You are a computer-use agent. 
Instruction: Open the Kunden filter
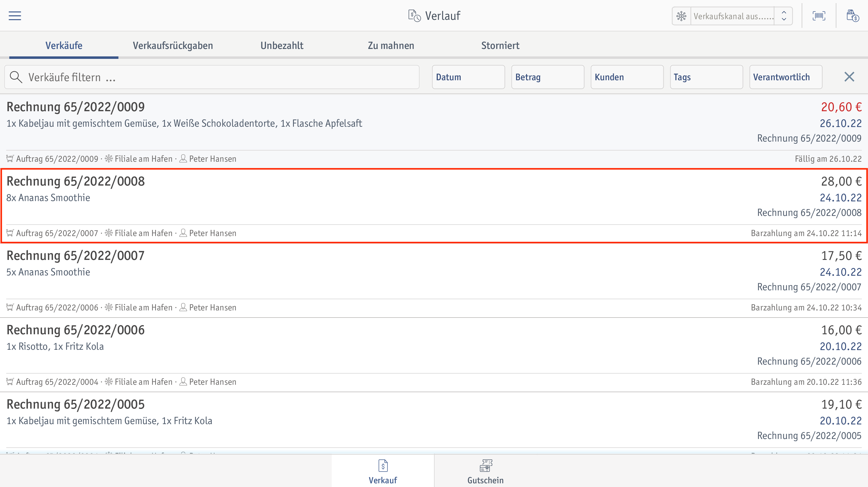click(x=627, y=77)
